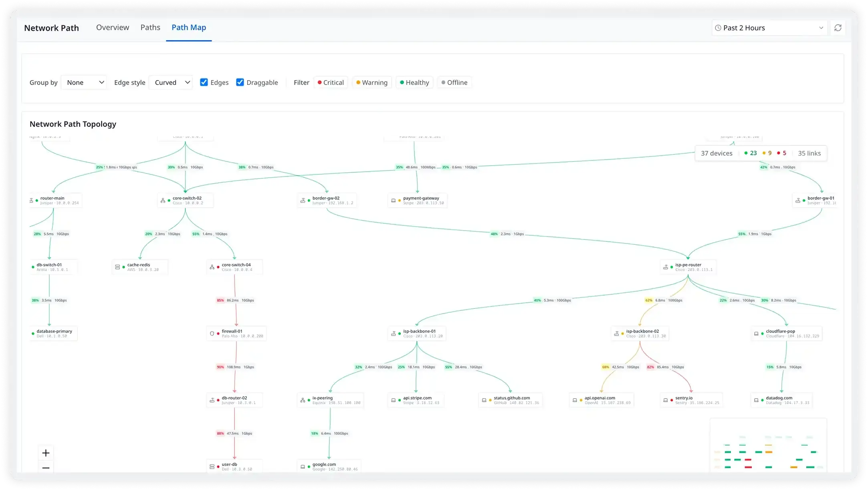Uncheck the Edges checkbox

pyautogui.click(x=204, y=82)
